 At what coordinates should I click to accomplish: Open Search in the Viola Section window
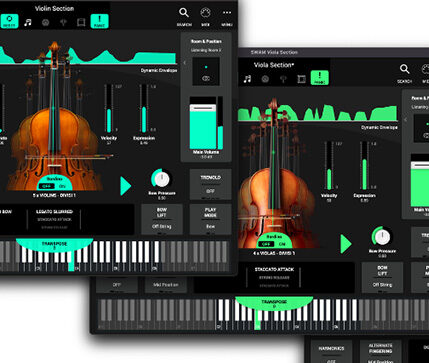404,74
